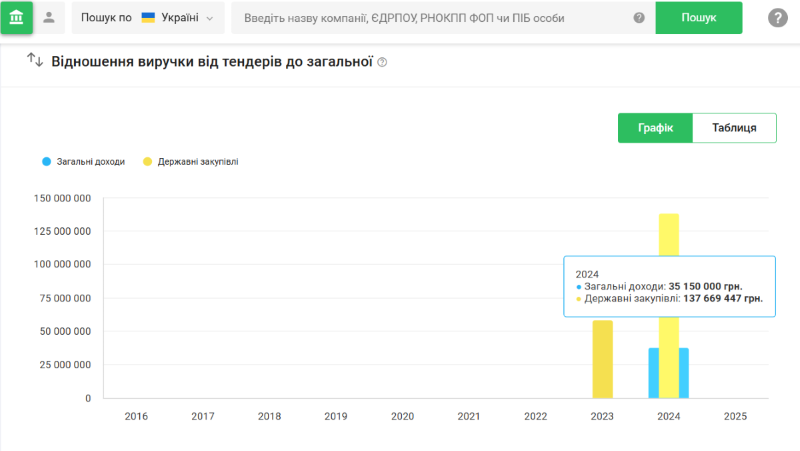Click the person search icon

[x=48, y=17]
